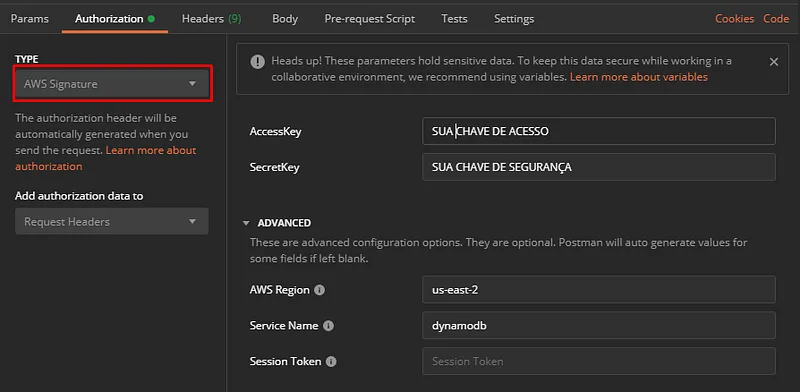The width and height of the screenshot is (800, 392).
Task: Switch to the Headers (9) tab
Action: point(212,19)
